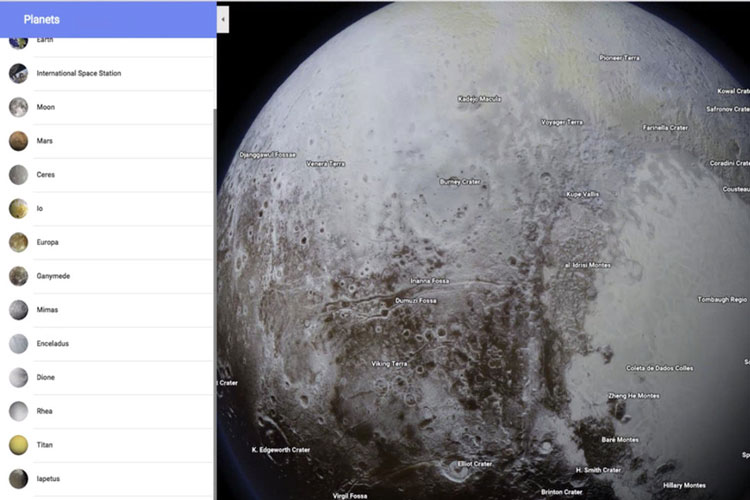The image size is (750, 500).
Task: Click the Burney Crater map label
Action: coord(460,182)
